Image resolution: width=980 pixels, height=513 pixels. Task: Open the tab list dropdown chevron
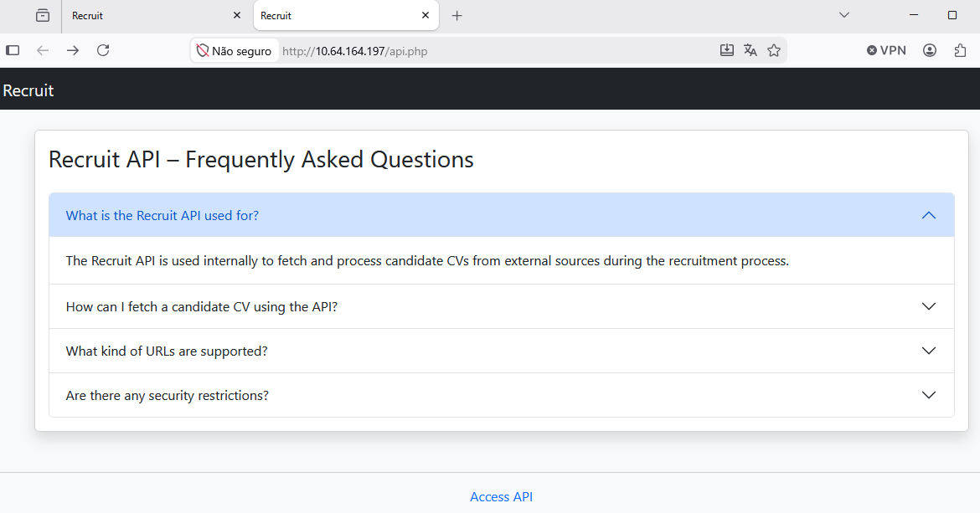(x=844, y=15)
